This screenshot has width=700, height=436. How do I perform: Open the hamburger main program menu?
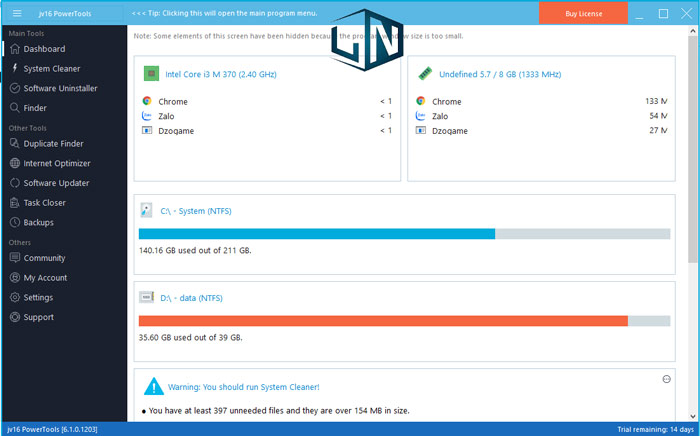tap(17, 13)
